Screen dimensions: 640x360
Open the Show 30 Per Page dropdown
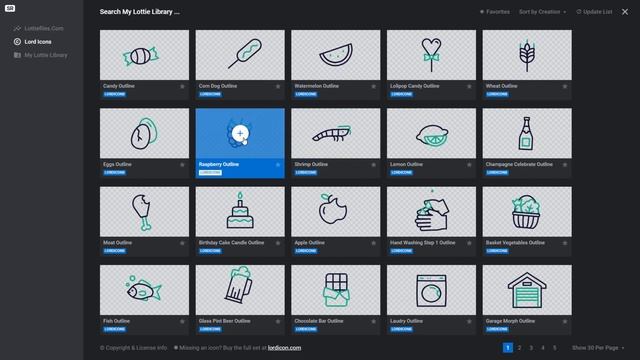598,348
